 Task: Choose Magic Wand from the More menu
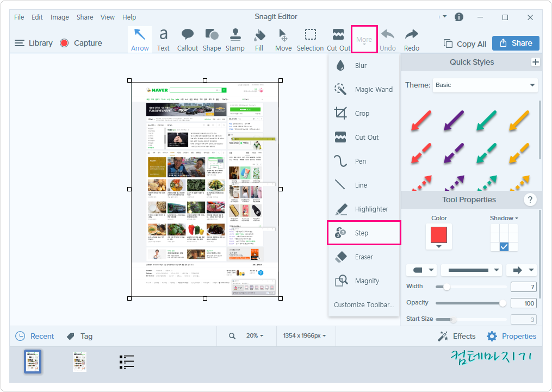(x=364, y=89)
